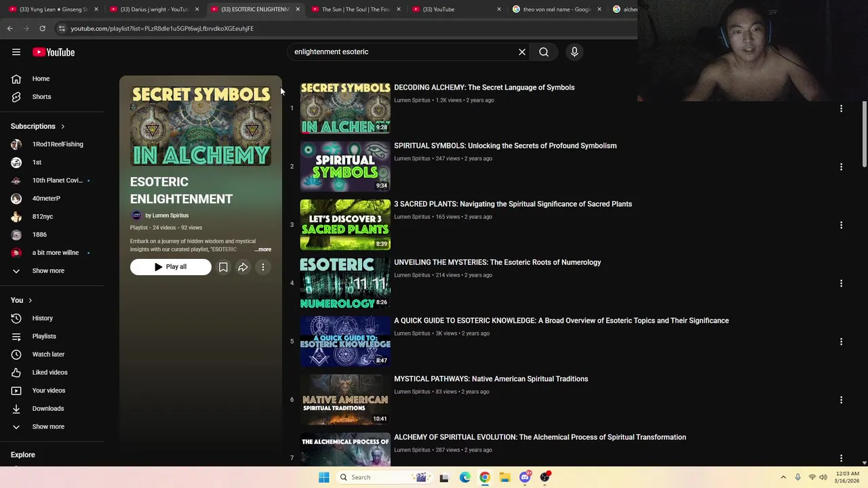Screen dimensions: 868x488
Task: Click the Native American Spiritual Traditions thumbnail
Action: click(345, 400)
